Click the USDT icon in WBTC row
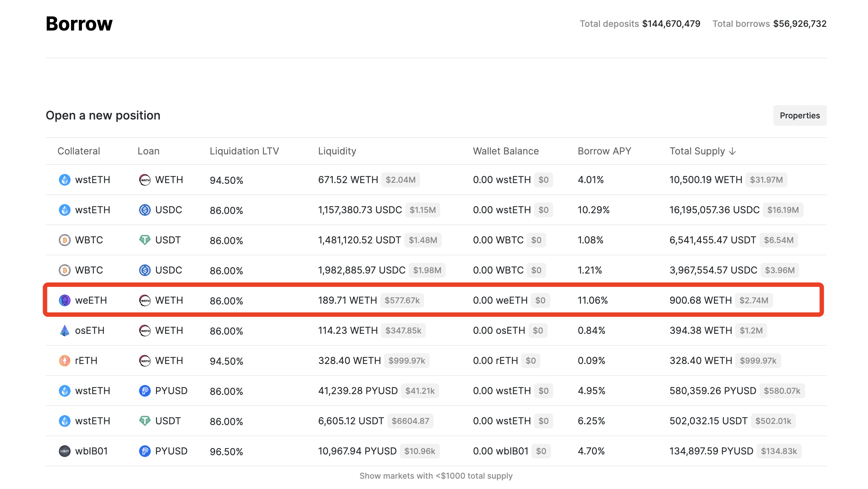Viewport: 868px width, 489px height. (x=145, y=240)
